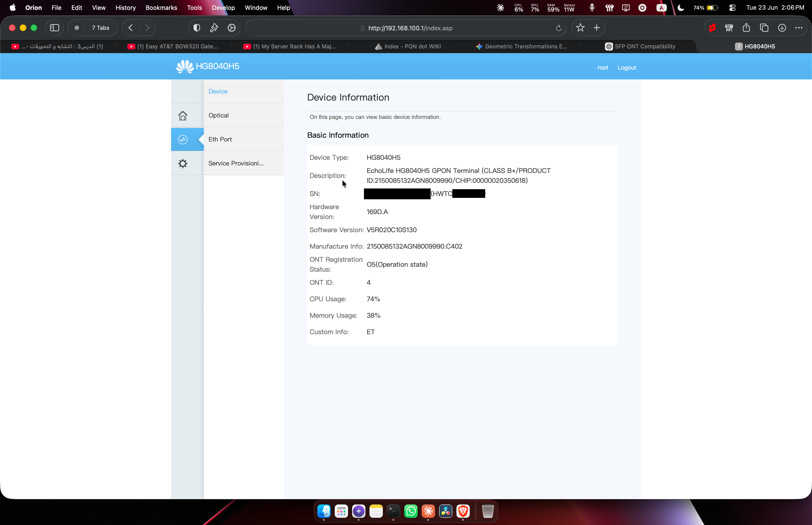
Task: Open the gear settings icon in sidebar
Action: pos(183,163)
